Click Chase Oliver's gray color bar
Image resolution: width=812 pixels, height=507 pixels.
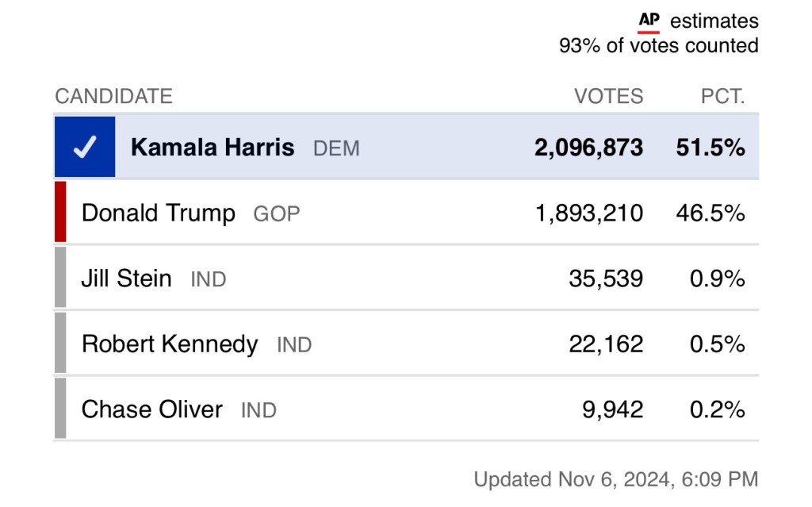click(60, 409)
